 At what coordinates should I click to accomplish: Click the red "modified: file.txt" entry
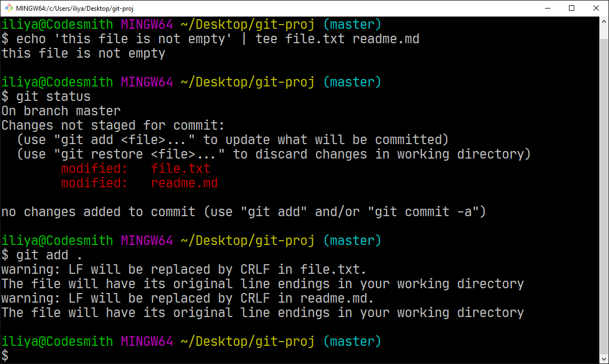point(136,169)
